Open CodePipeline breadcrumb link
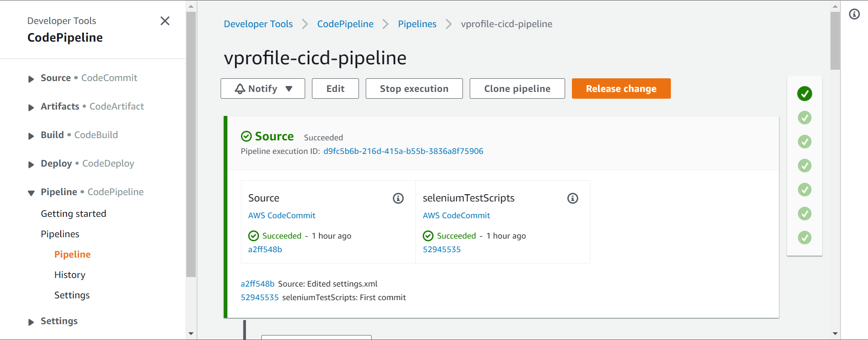Image resolution: width=868 pixels, height=340 pixels. pos(345,24)
